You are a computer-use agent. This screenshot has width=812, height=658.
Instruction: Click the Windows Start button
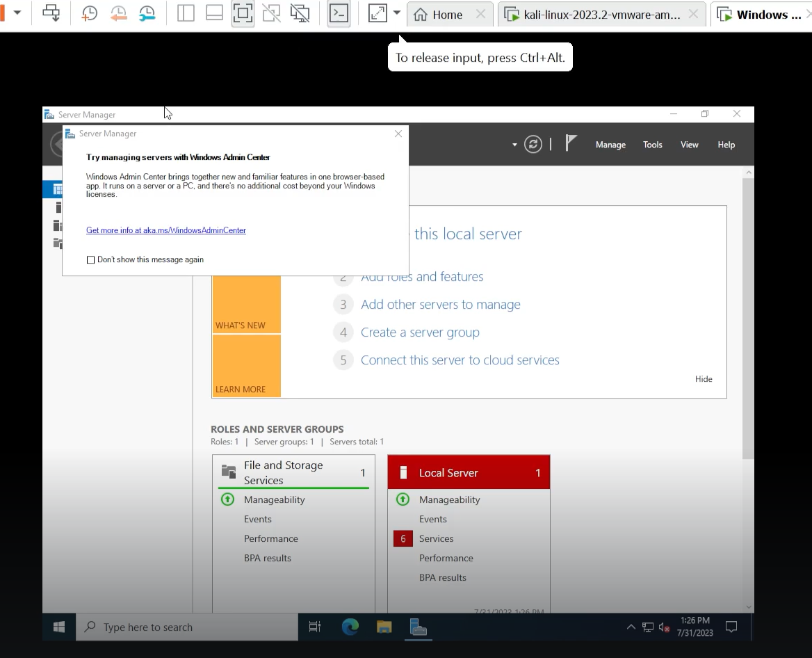click(59, 627)
